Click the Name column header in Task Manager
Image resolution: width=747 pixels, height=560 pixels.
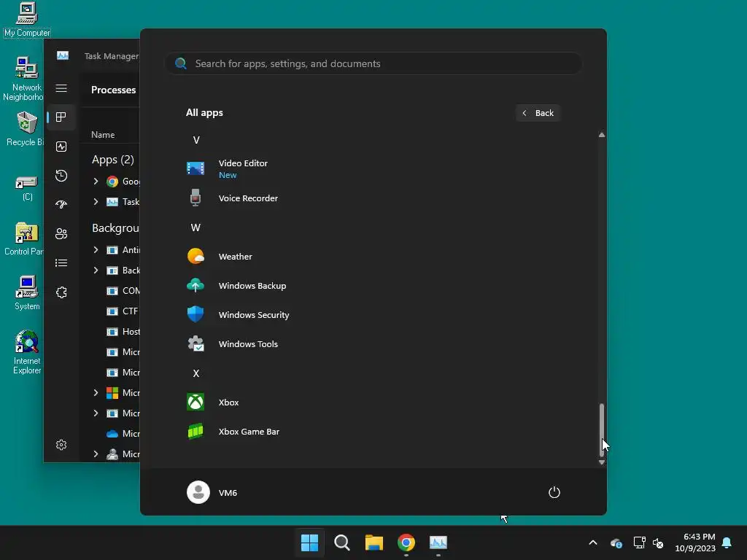click(103, 135)
